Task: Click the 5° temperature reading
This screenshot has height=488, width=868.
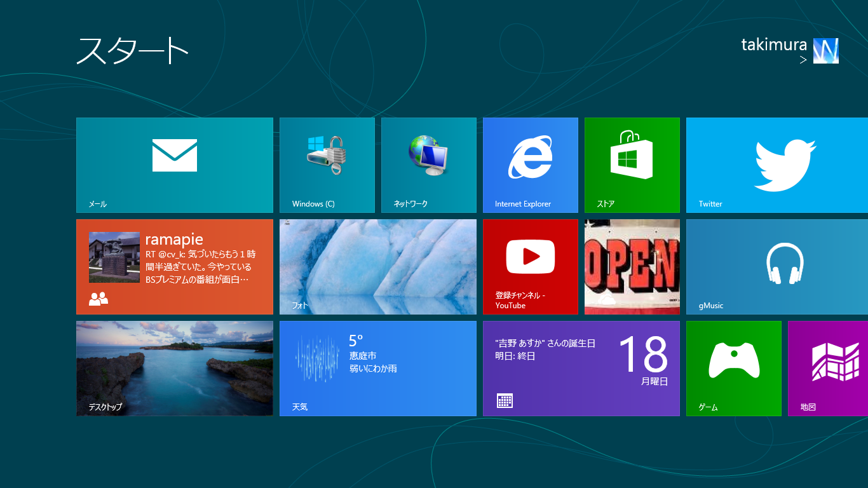Action: (356, 340)
